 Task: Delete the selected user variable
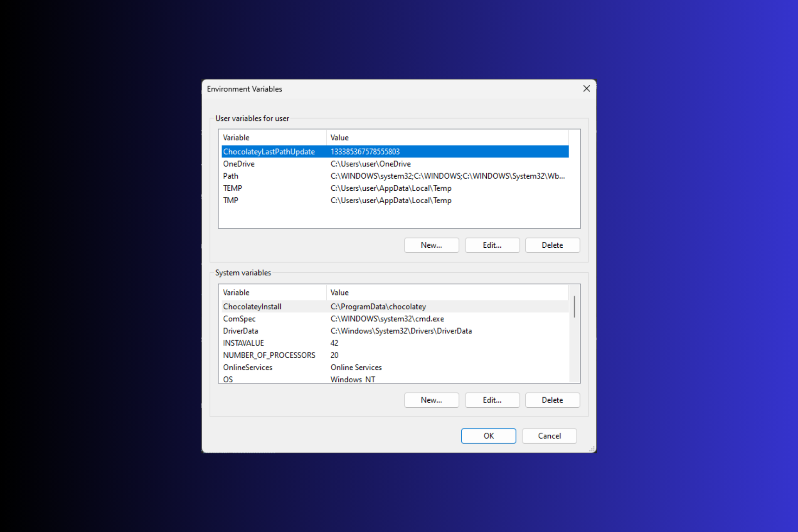point(552,245)
